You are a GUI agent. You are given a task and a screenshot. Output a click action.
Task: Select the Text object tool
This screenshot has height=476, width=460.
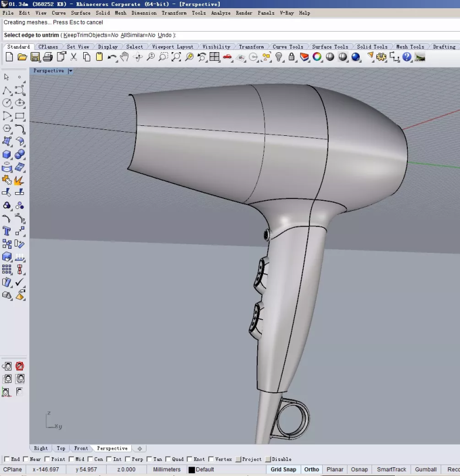[x=7, y=231]
